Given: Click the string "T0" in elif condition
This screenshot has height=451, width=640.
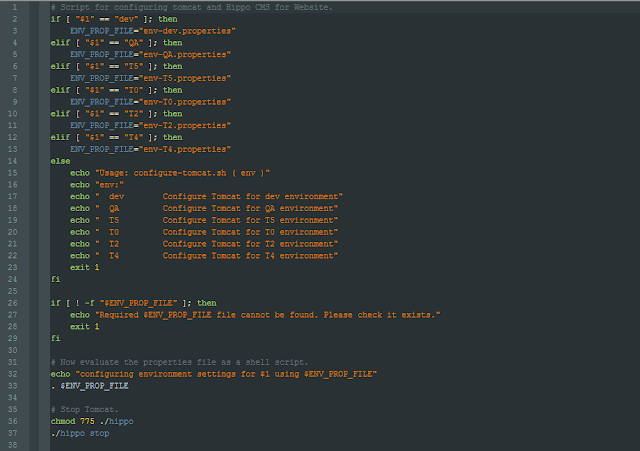Looking at the screenshot, I should pyautogui.click(x=133, y=90).
